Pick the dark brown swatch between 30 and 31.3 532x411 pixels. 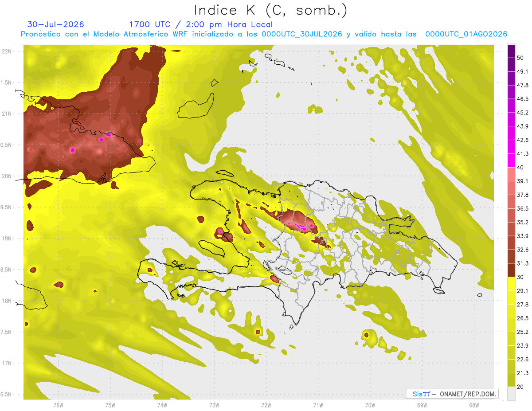point(511,270)
